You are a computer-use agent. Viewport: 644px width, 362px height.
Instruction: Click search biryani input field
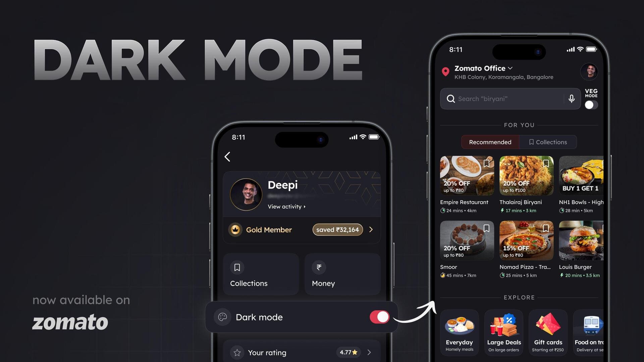tap(511, 98)
